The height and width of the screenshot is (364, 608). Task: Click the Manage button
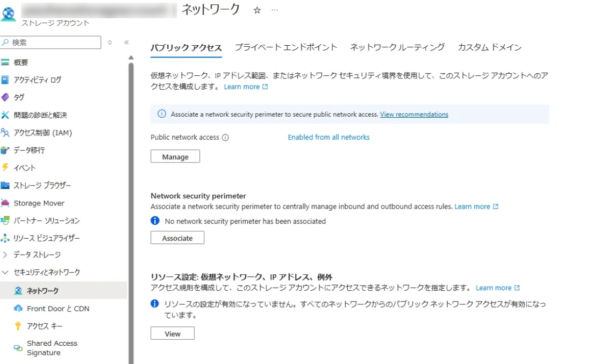(x=175, y=156)
